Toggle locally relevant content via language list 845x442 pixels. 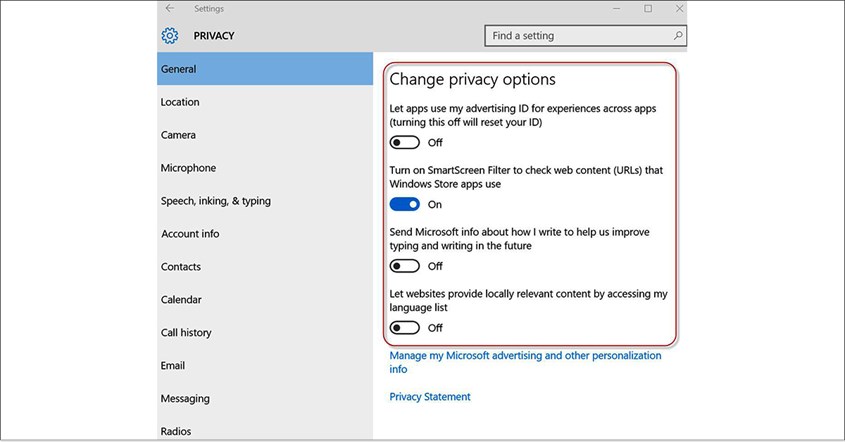[405, 328]
